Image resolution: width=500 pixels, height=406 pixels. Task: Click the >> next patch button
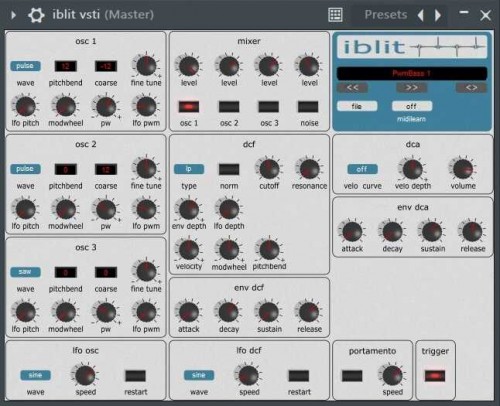[x=411, y=88]
